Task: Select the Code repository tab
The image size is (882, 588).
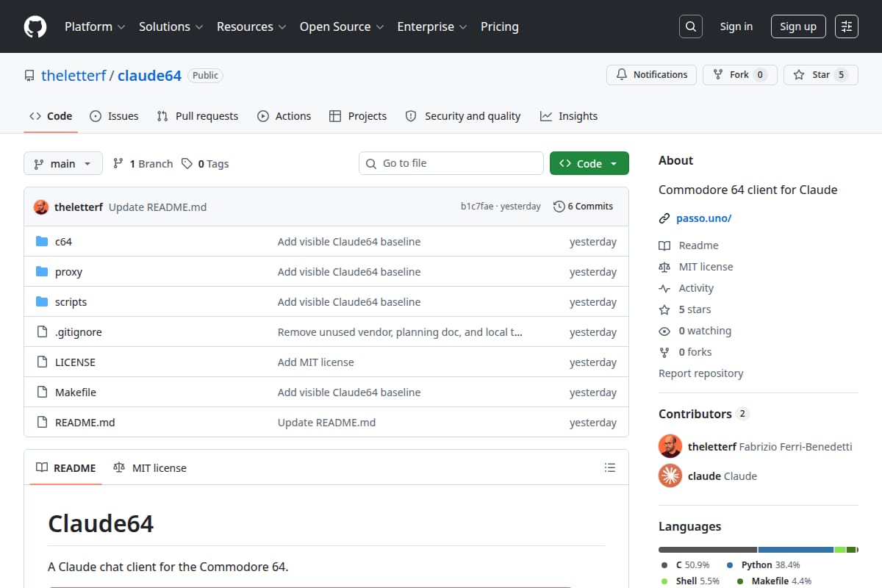Action: pos(51,116)
